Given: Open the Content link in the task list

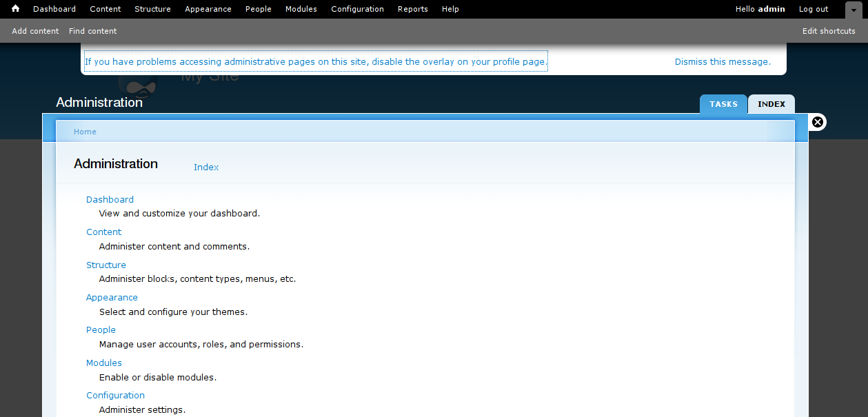Looking at the screenshot, I should (x=103, y=232).
